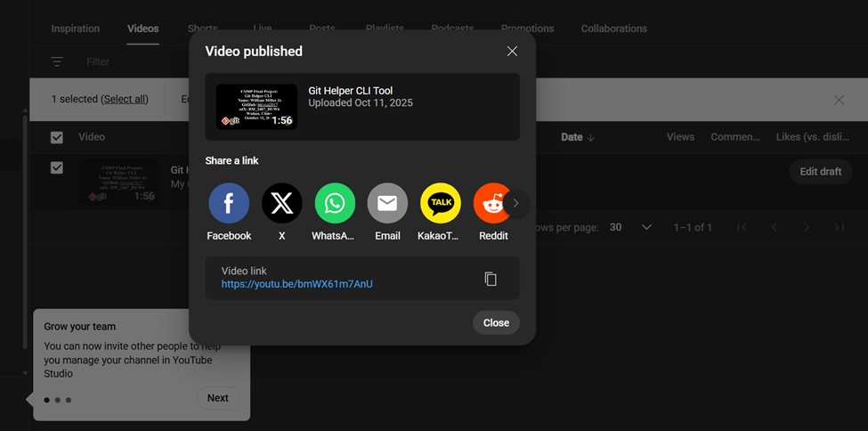Image resolution: width=868 pixels, height=431 pixels.
Task: Click the video thumbnail in the table row
Action: (119, 183)
